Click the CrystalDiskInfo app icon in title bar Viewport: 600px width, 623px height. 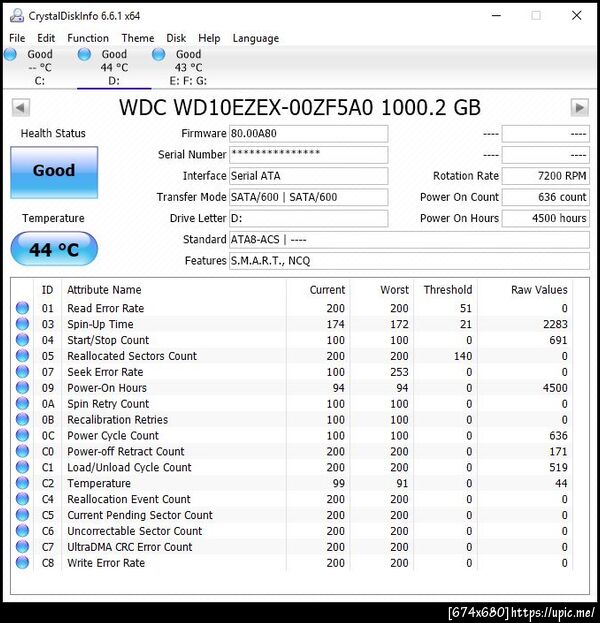point(17,16)
